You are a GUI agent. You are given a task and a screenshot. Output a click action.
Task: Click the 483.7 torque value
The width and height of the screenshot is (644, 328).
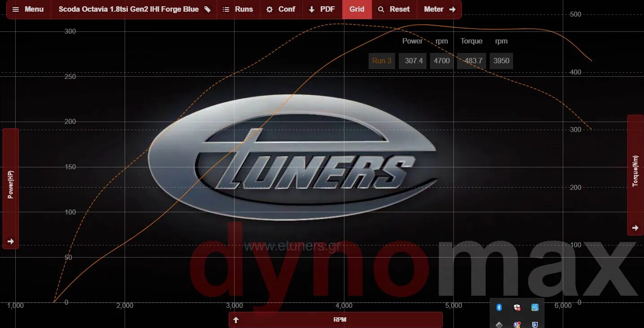[x=472, y=61]
